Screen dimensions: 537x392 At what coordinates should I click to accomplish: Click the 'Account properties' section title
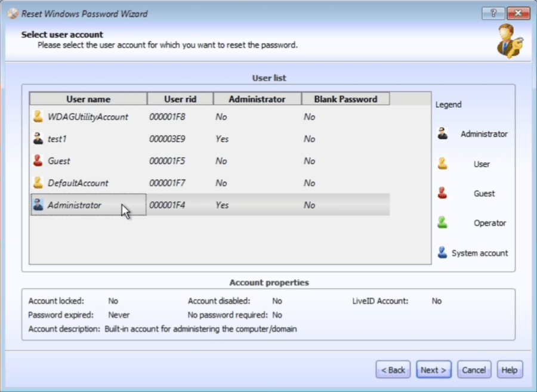click(x=269, y=282)
